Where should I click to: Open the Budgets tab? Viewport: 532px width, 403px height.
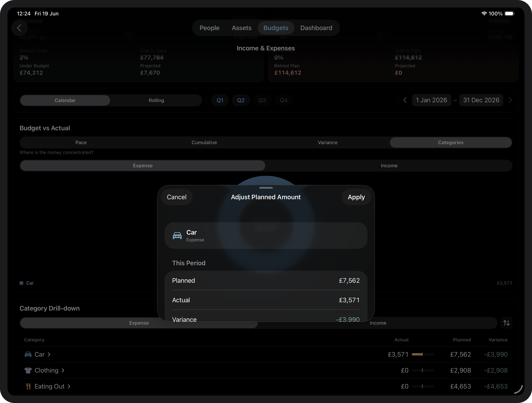(276, 28)
